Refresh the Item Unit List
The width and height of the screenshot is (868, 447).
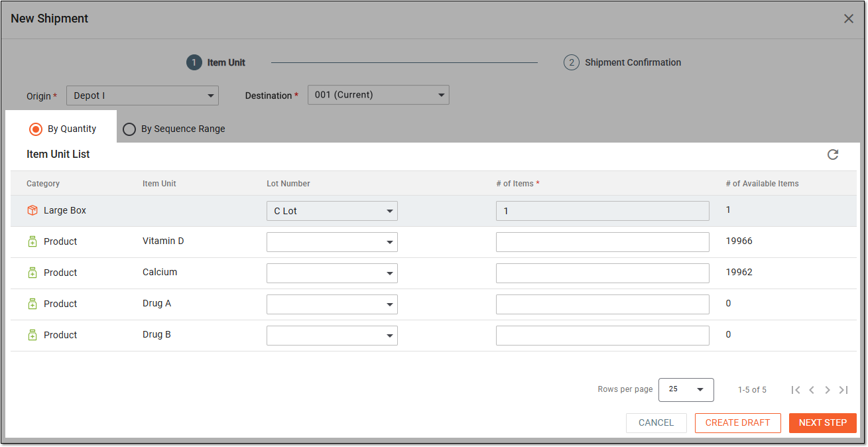click(x=833, y=155)
